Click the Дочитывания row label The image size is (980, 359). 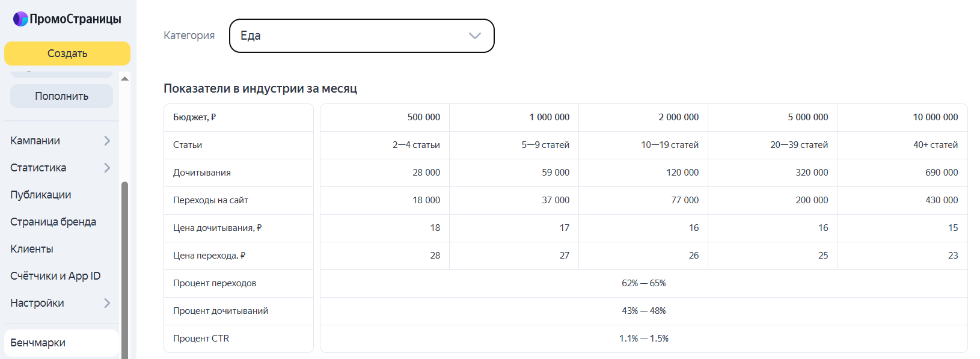(202, 173)
